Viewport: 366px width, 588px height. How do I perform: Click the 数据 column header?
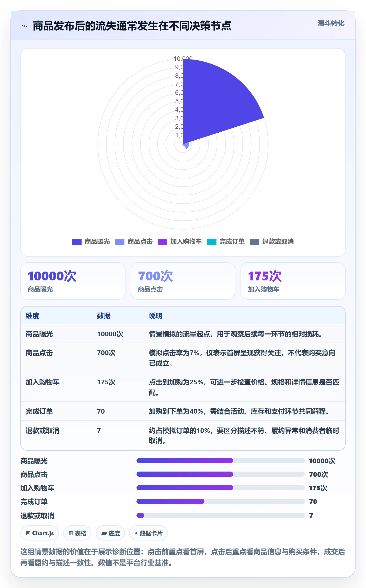pos(104,316)
